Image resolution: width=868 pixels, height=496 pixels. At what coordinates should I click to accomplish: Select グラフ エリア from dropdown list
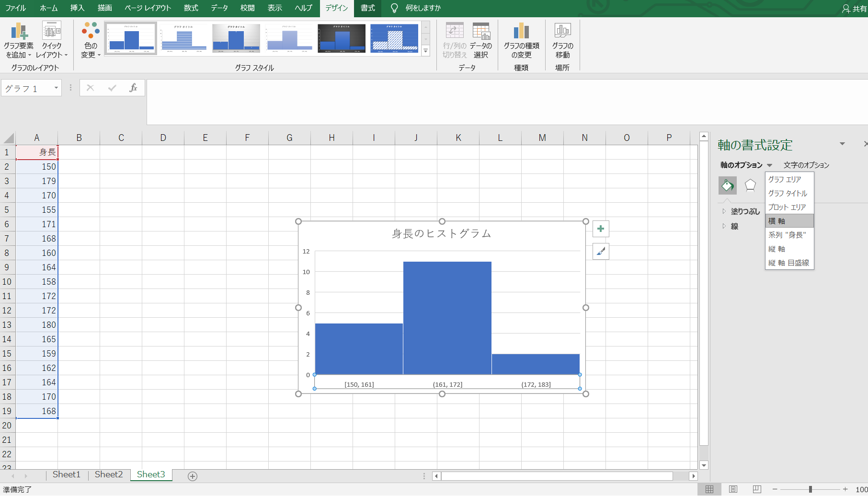pyautogui.click(x=789, y=180)
